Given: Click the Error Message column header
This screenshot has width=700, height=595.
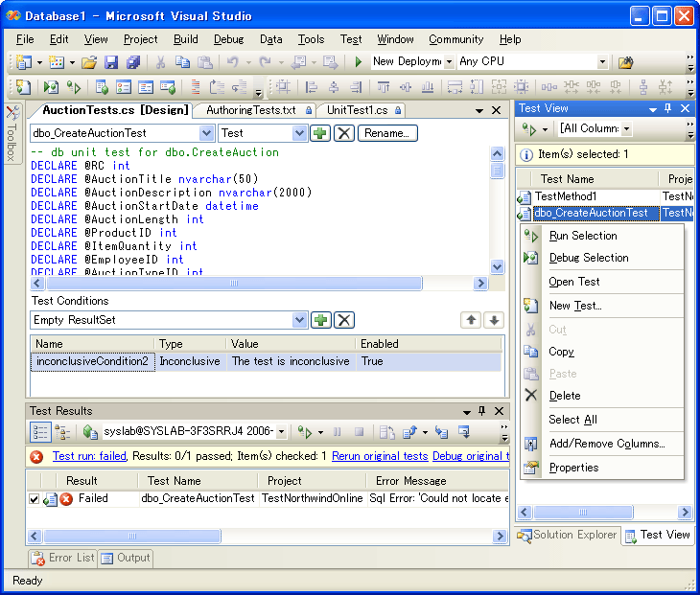Looking at the screenshot, I should [x=437, y=481].
